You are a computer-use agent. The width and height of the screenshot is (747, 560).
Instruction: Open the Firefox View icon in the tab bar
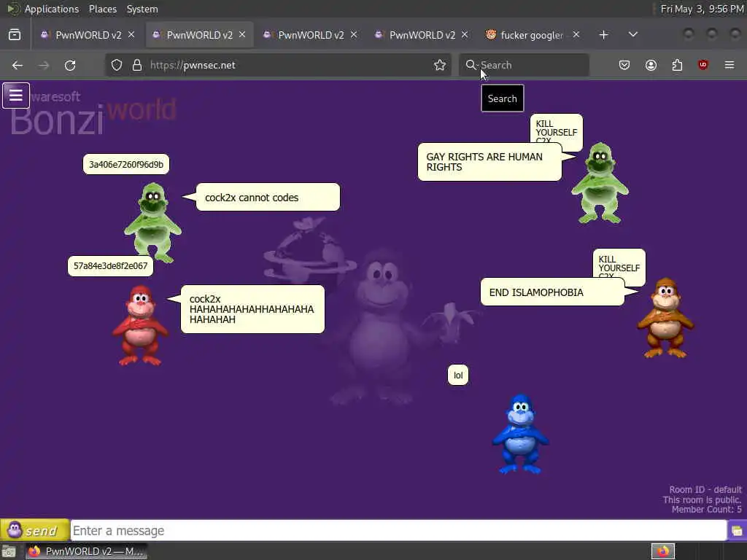pos(15,35)
